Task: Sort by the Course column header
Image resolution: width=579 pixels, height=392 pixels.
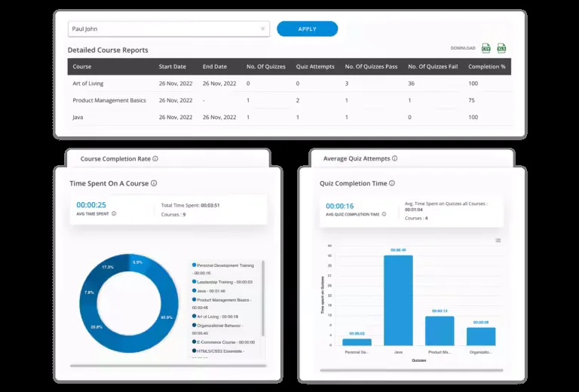Action: (82, 67)
